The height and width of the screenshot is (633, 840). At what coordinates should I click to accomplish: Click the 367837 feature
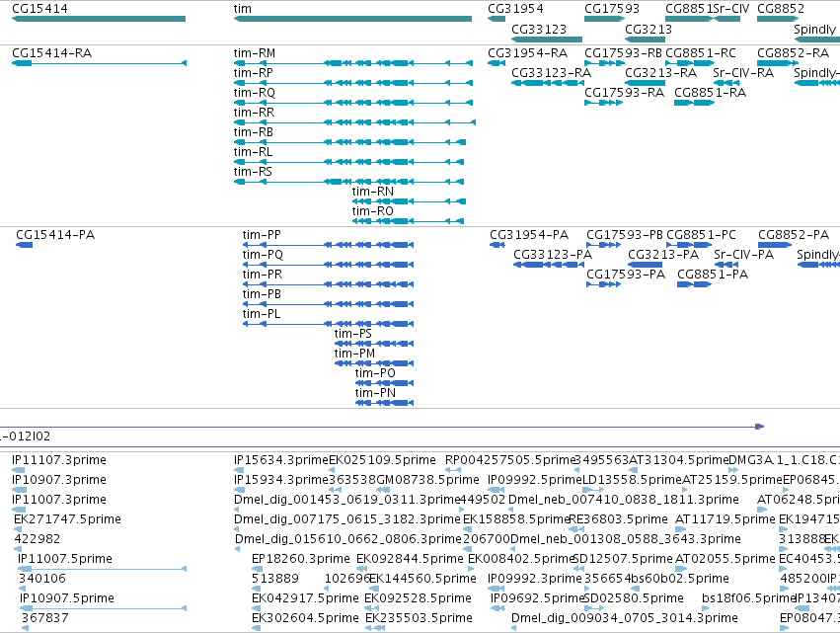26,628
